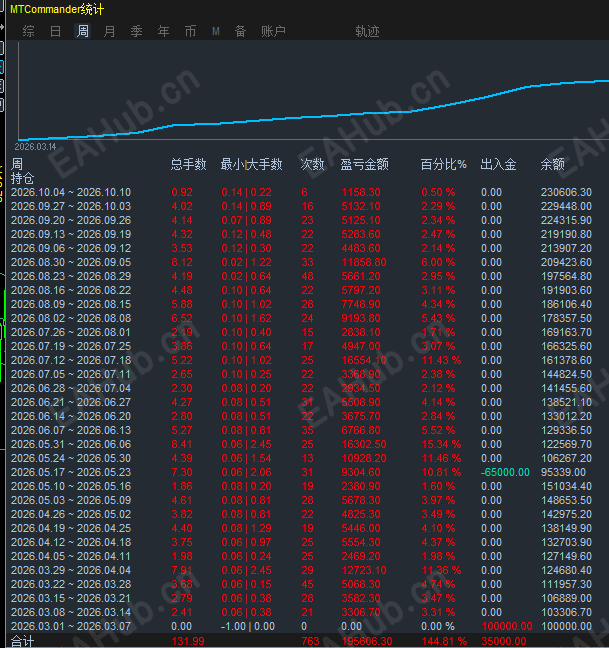Select the week row 2026.04.12 ~ 2026.04.18
This screenshot has width=609, height=648.
(x=301, y=543)
